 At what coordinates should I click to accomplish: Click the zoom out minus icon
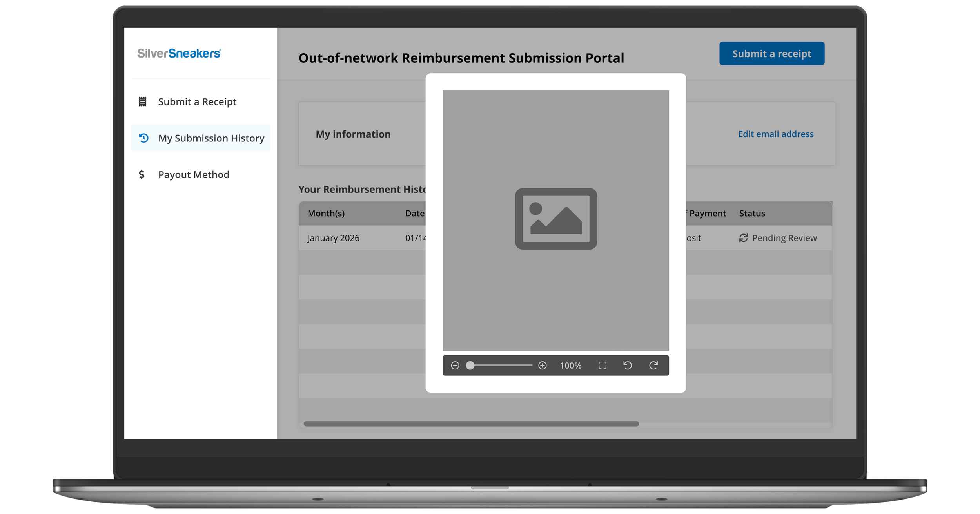point(455,366)
